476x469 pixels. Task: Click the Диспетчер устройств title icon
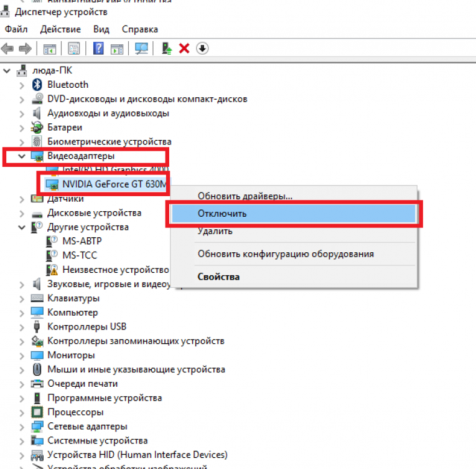point(4,12)
